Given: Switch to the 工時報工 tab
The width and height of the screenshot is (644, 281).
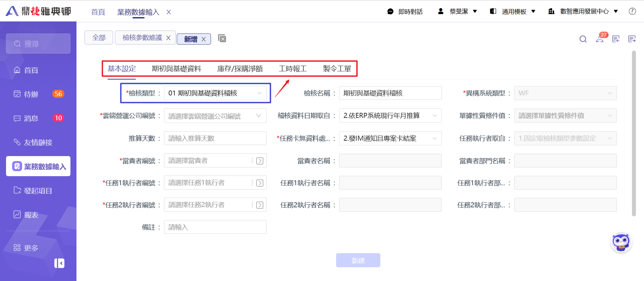Looking at the screenshot, I should click(293, 69).
